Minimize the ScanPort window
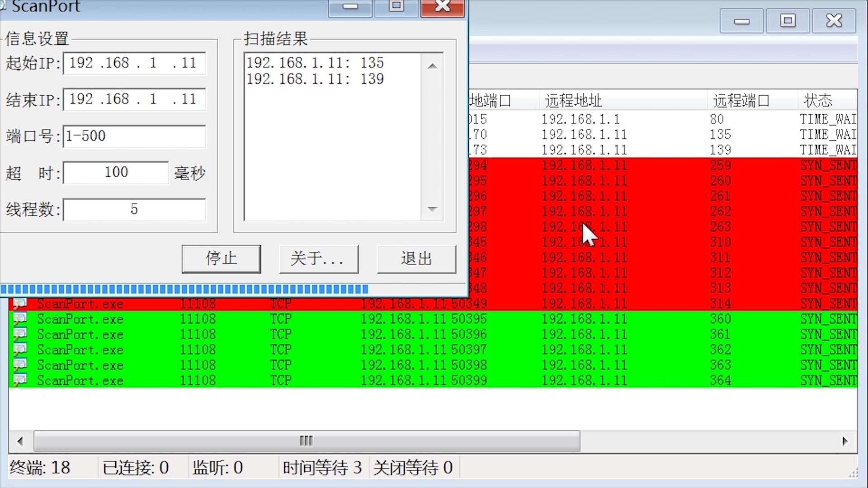Image resolution: width=868 pixels, height=488 pixels. click(x=350, y=7)
